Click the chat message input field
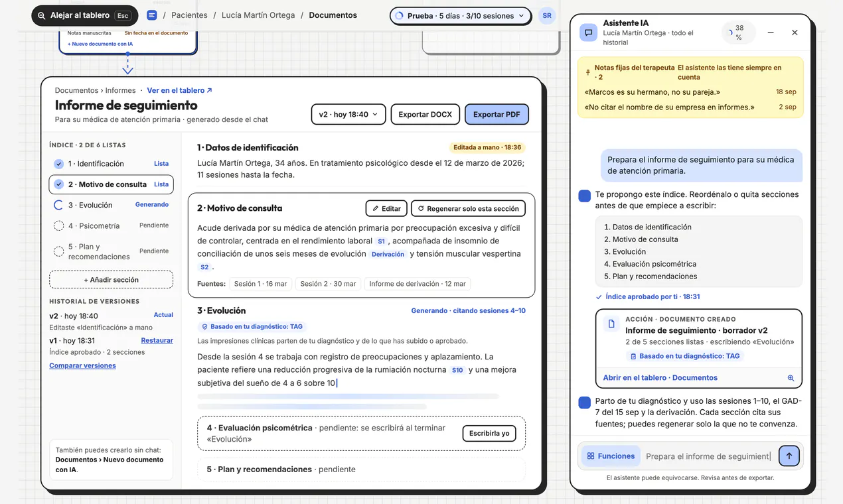 pyautogui.click(x=708, y=456)
